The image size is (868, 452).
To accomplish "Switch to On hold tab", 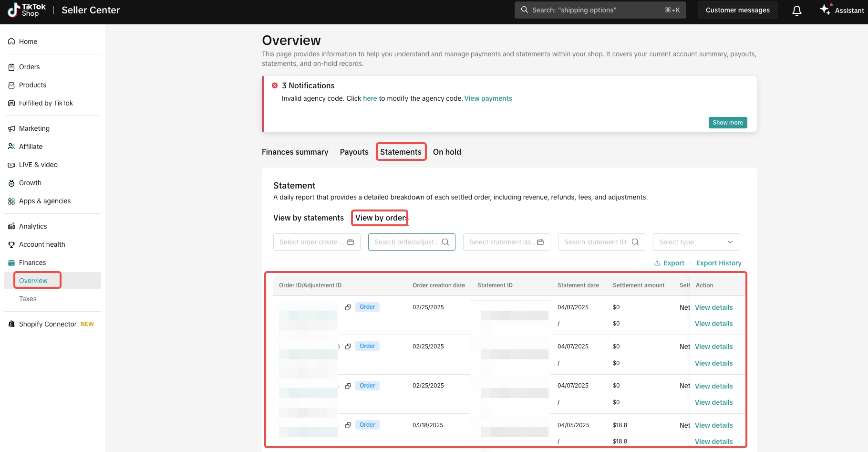I will [x=447, y=152].
